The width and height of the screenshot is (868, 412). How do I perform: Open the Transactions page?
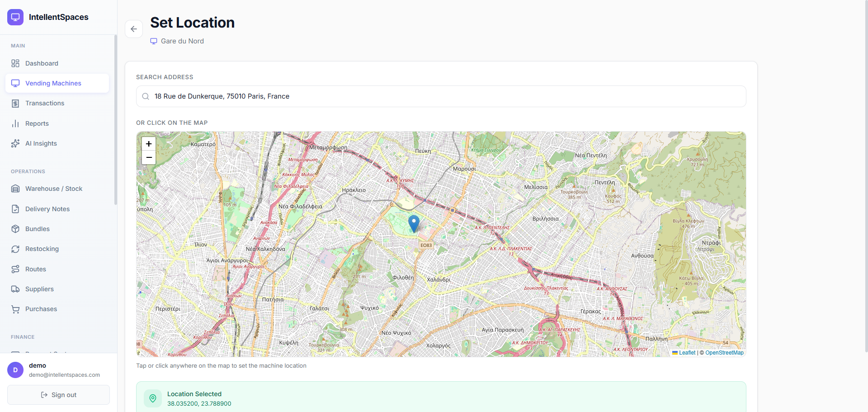57,103
